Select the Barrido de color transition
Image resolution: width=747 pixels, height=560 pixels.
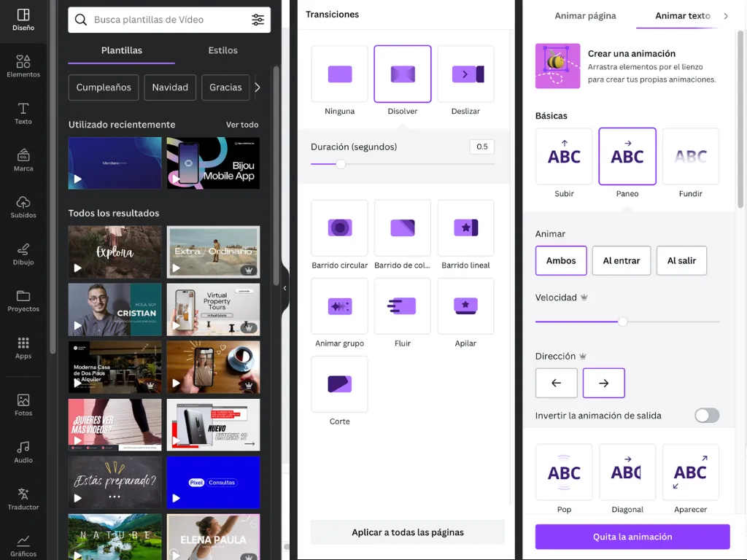point(403,228)
